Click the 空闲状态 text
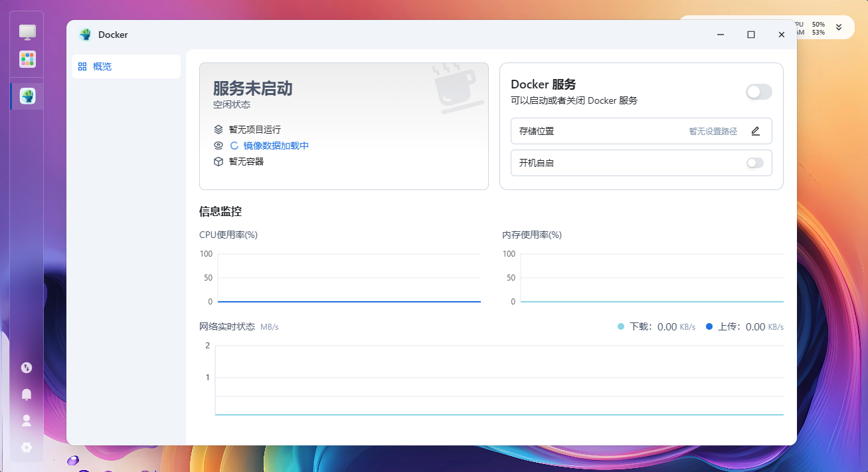The image size is (868, 472). [232, 105]
